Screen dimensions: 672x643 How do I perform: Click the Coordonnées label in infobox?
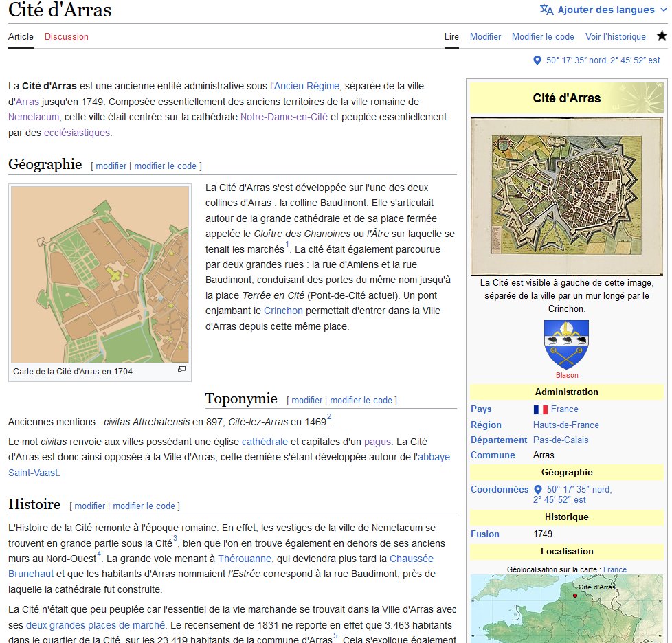click(x=500, y=490)
